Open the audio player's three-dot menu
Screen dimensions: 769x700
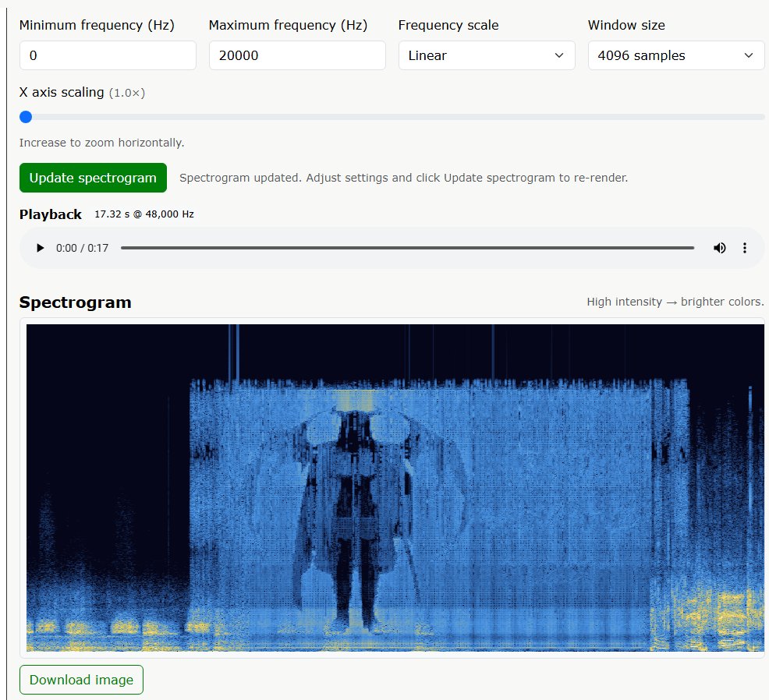745,248
